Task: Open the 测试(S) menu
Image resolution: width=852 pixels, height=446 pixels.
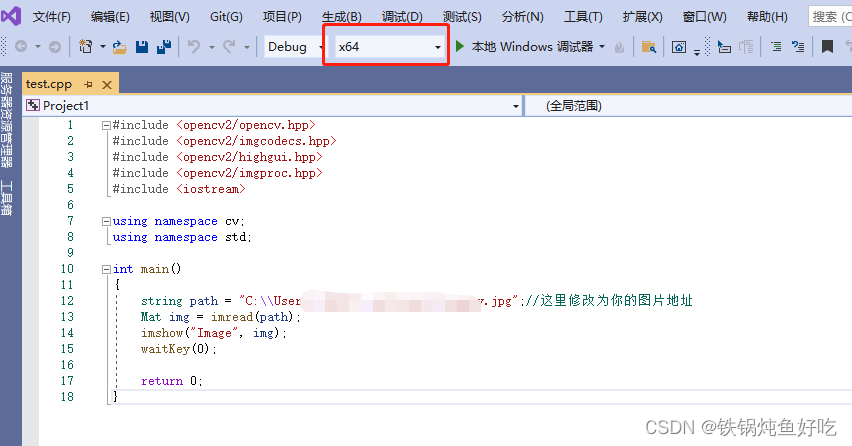Action: (462, 17)
